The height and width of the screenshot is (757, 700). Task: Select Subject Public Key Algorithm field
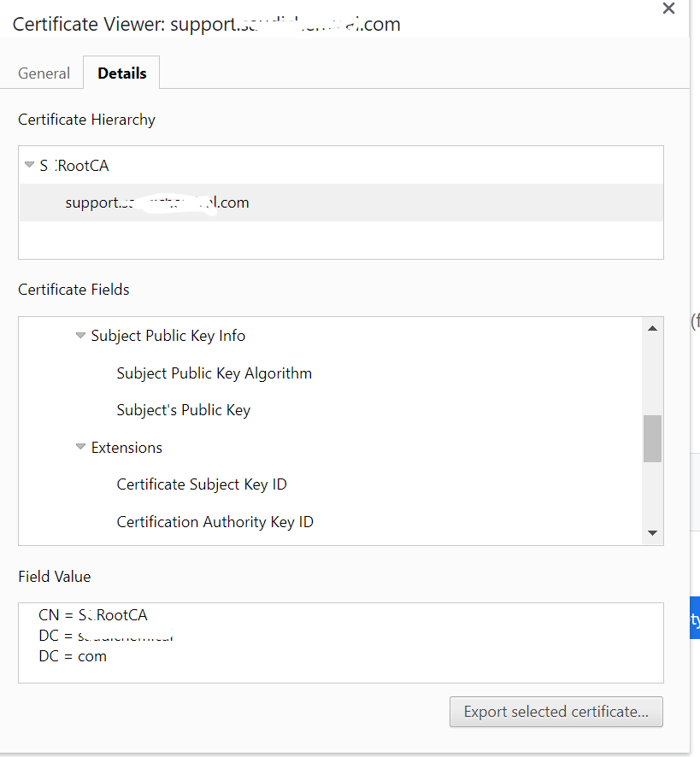(x=214, y=373)
